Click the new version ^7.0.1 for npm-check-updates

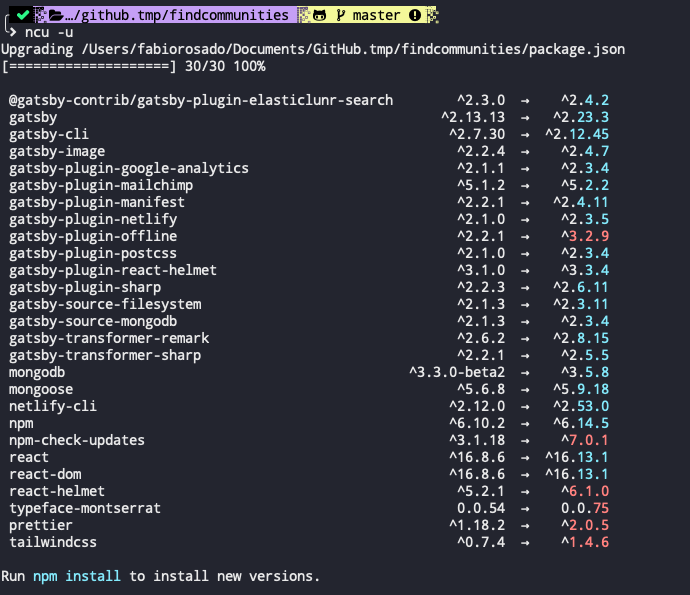[585, 440]
